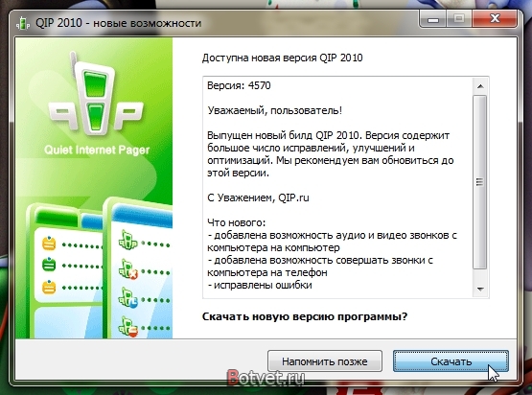The height and width of the screenshot is (395, 532).
Task: Click the scrollbar up arrow in changelog
Action: pyautogui.click(x=480, y=86)
